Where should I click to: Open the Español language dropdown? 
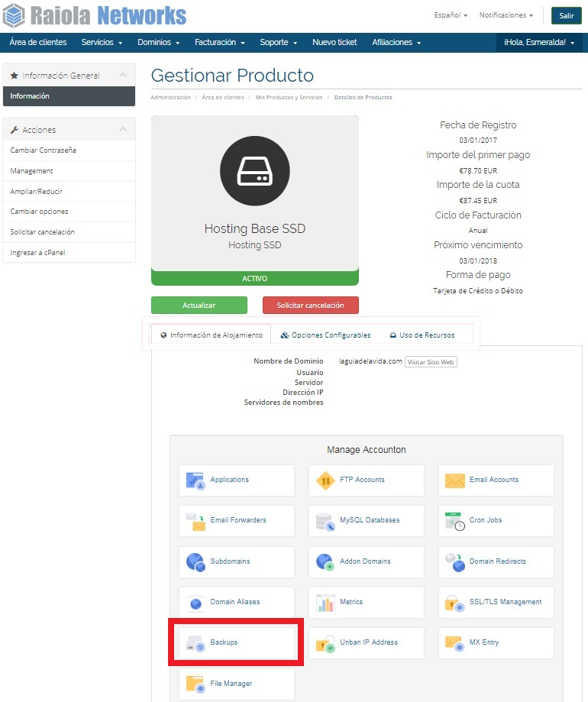[x=451, y=15]
